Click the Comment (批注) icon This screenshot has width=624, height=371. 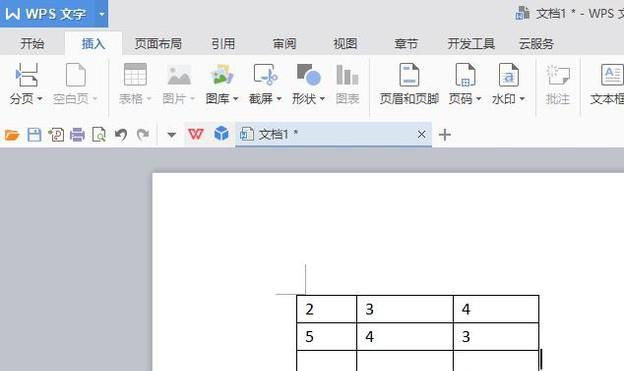point(558,75)
